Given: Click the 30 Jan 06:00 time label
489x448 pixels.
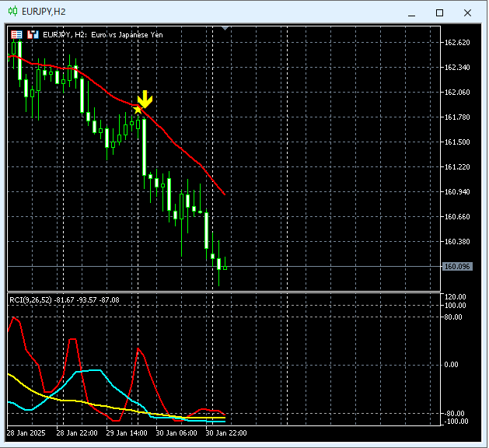Looking at the screenshot, I should point(176,433).
